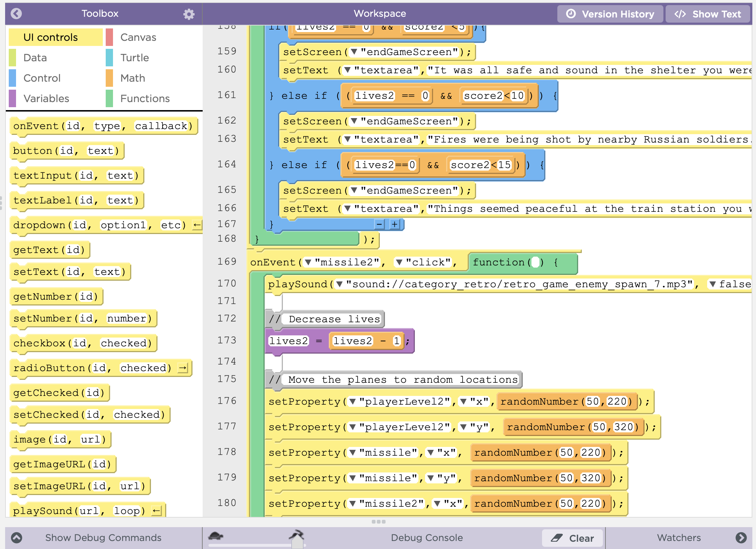Click the Show Text button
The image size is (756, 549).
click(x=708, y=14)
